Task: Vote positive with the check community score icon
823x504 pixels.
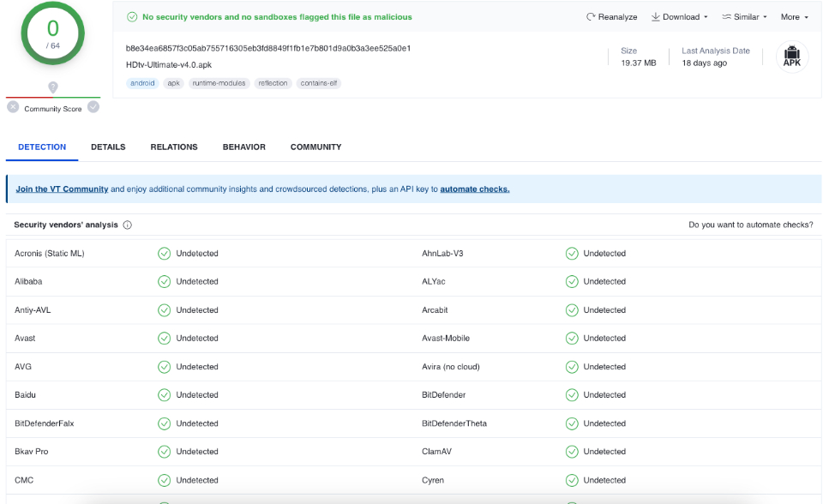Action: 93,107
